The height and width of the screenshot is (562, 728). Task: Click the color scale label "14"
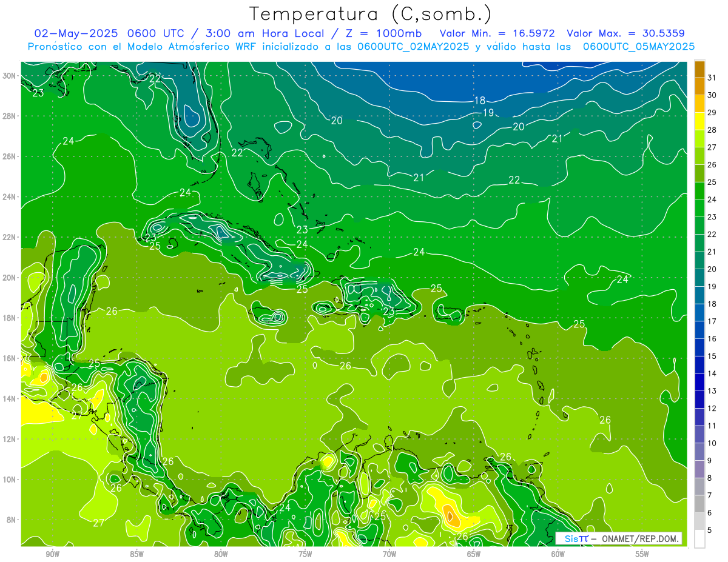pos(712,373)
